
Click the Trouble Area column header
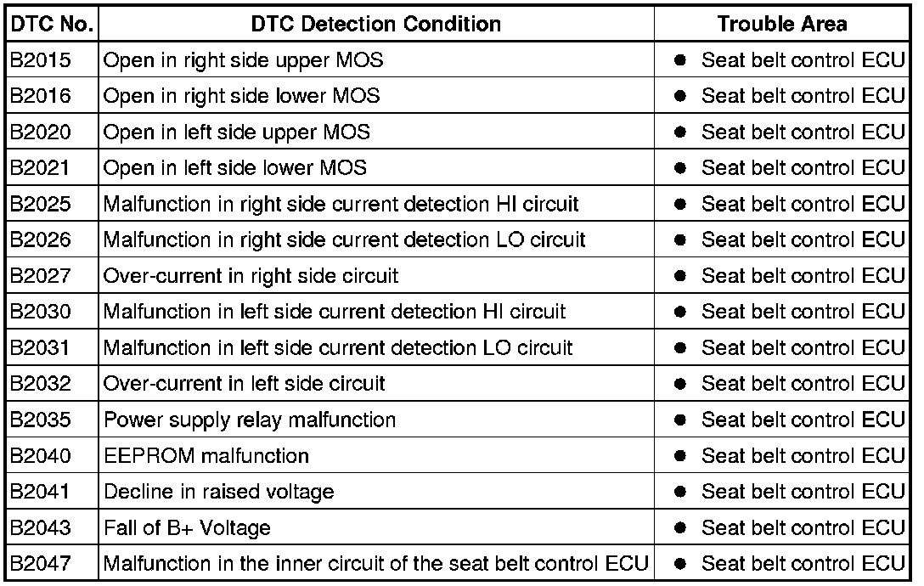(x=782, y=24)
